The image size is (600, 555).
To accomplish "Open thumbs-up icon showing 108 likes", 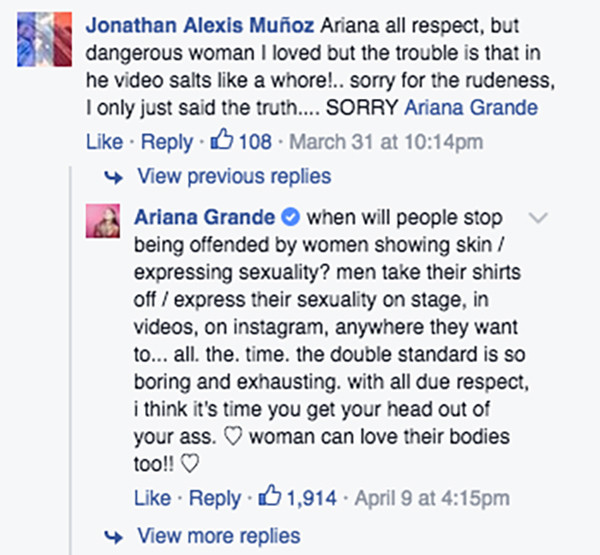I will point(222,139).
